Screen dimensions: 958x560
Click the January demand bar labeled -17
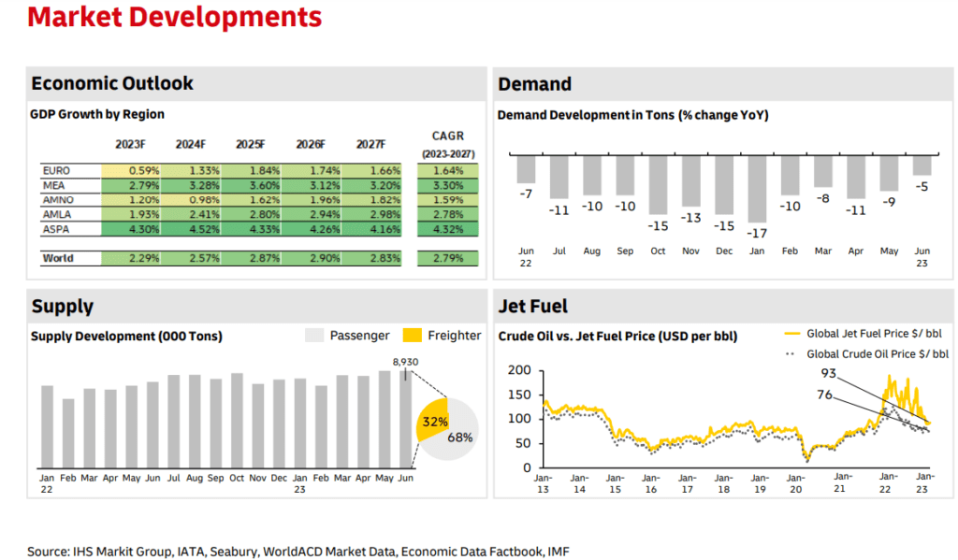[757, 189]
